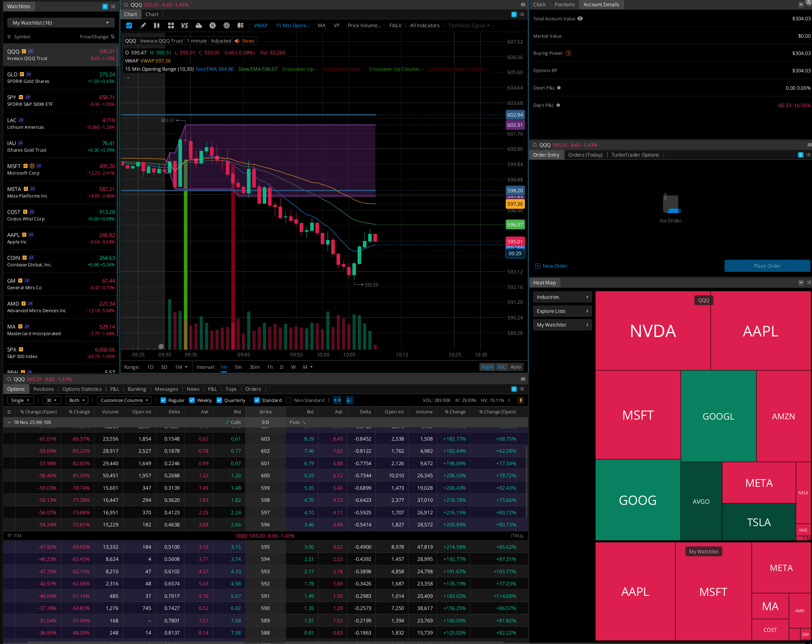
Task: Click the Place Order button
Action: coord(767,266)
